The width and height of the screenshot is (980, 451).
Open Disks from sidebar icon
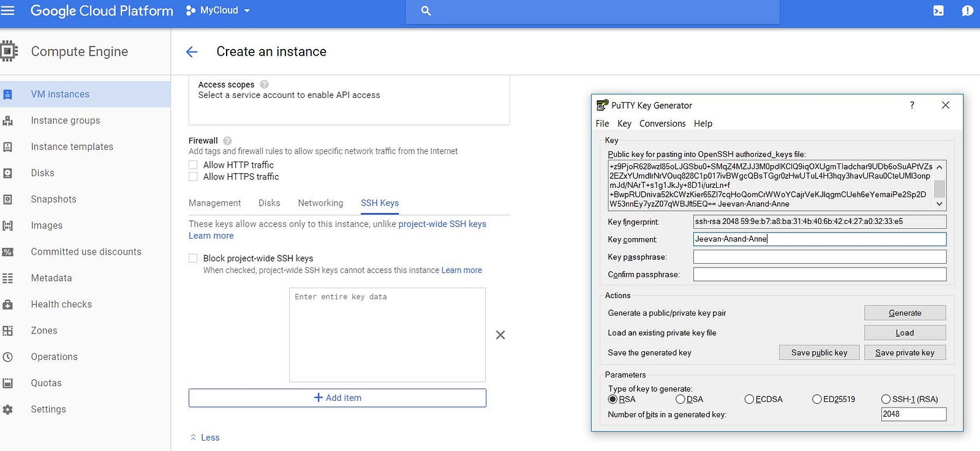(8, 173)
